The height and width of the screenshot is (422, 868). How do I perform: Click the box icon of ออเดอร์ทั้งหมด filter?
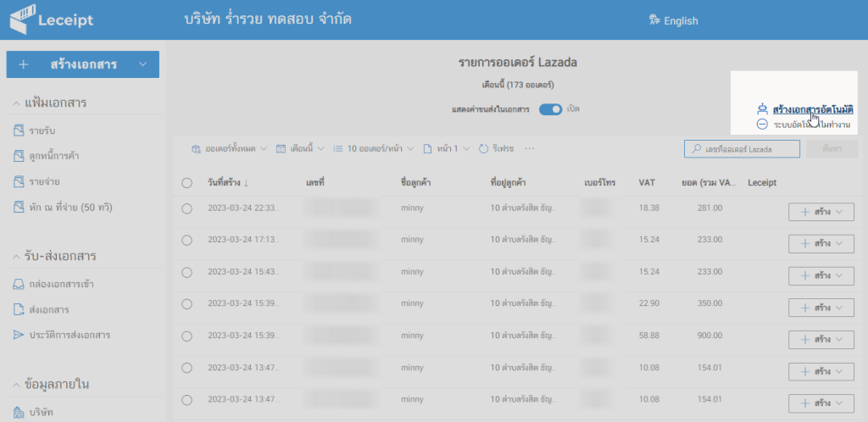coord(196,149)
